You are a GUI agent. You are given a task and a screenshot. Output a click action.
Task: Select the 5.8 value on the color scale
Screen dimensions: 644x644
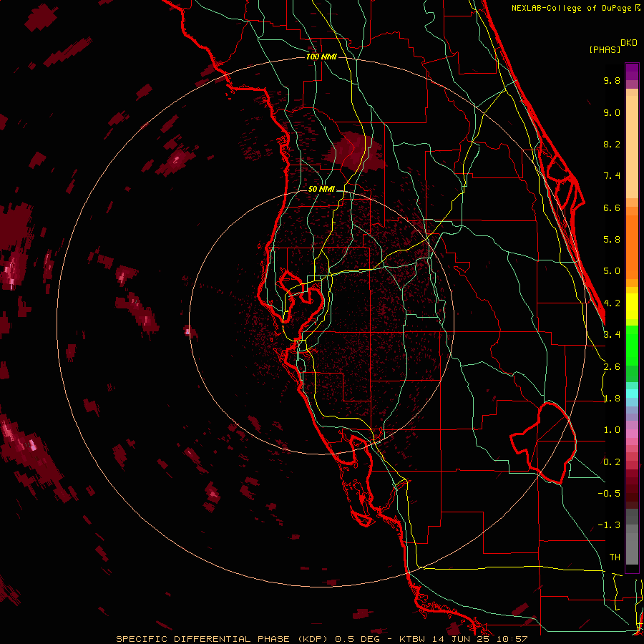pyautogui.click(x=612, y=240)
